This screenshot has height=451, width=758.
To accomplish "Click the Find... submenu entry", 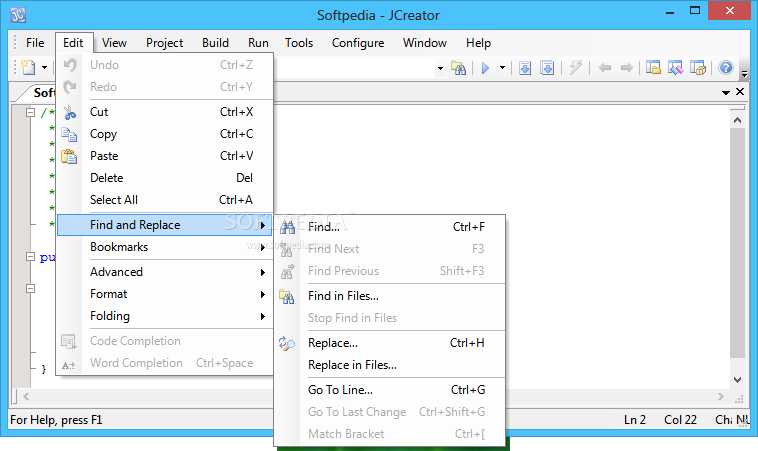I will (x=390, y=227).
